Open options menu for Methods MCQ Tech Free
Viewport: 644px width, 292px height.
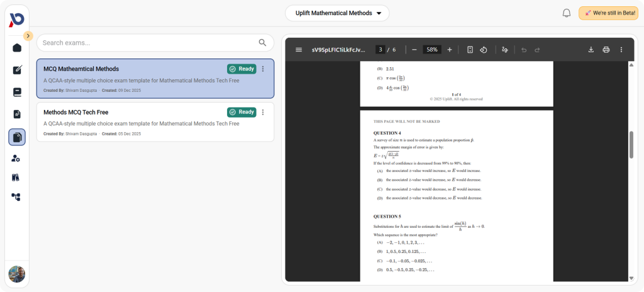(x=263, y=112)
